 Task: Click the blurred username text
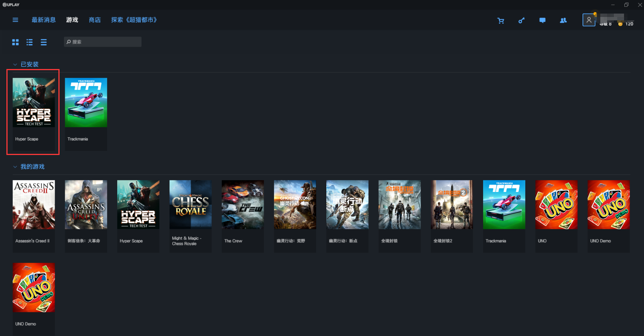[612, 17]
